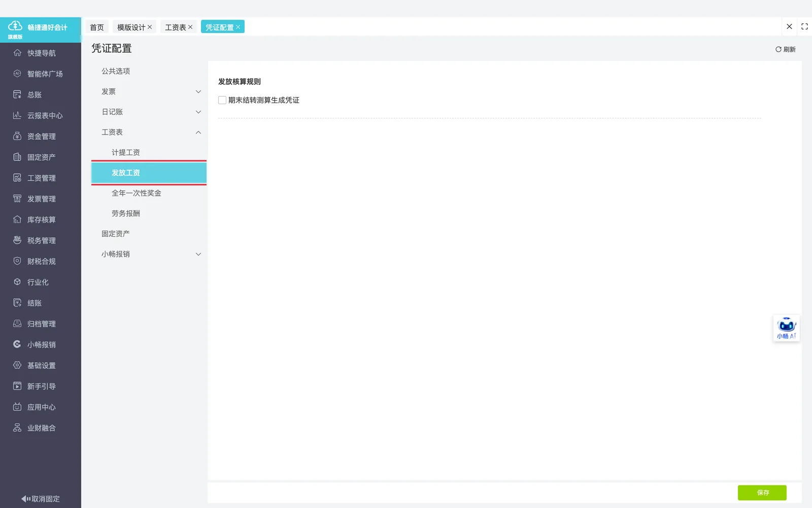This screenshot has height=508, width=812.
Task: Open 固定资产 building icon in main sidebar
Action: point(17,157)
